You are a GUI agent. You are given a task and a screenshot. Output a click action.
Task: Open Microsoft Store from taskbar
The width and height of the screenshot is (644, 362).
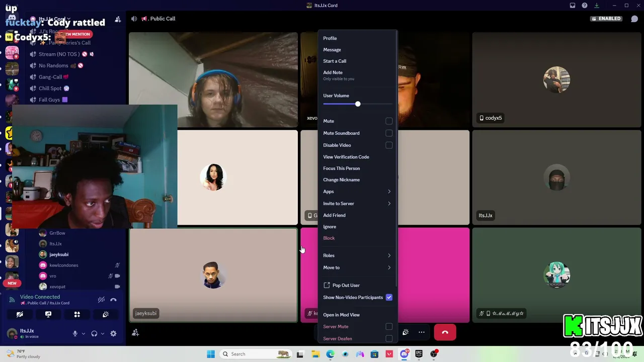pos(374,354)
